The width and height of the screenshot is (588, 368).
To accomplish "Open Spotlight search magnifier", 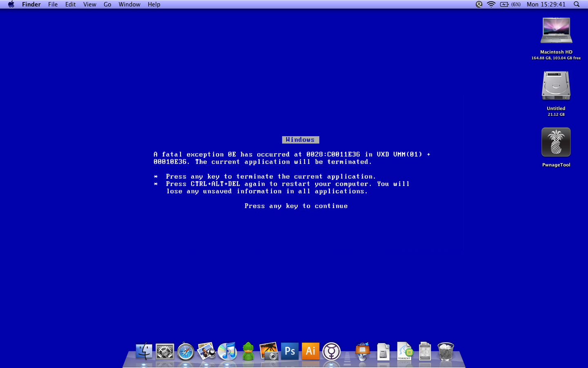I will [577, 4].
